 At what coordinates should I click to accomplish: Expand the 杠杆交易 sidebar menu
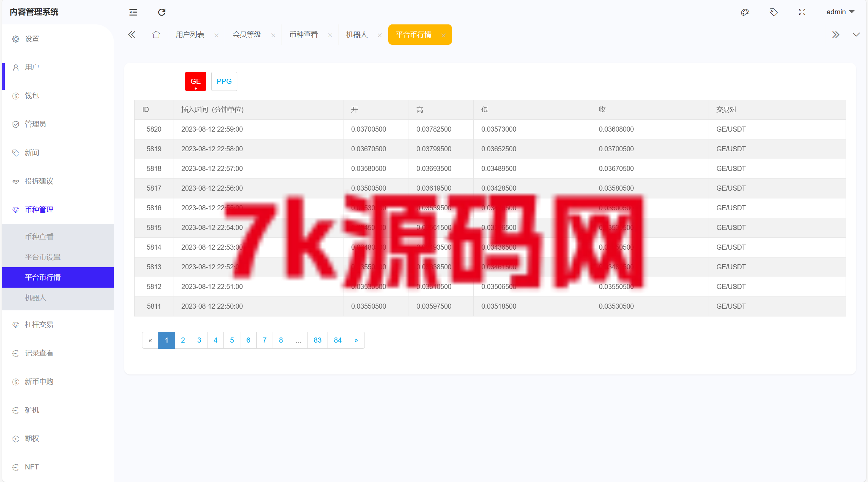[58, 325]
